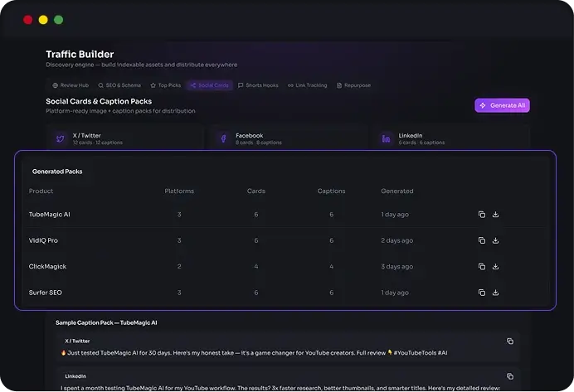Click the LinkedIn logo icon
The height and width of the screenshot is (392, 574).
(387, 138)
